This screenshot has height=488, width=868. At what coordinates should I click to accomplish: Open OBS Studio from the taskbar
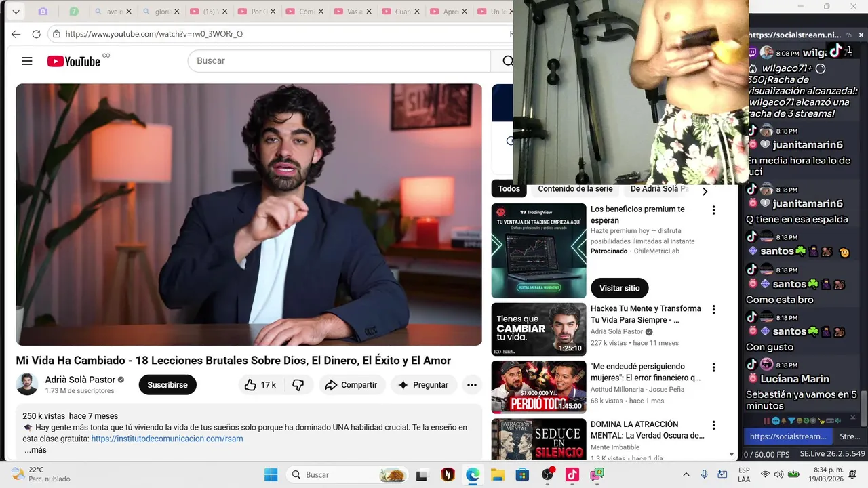tap(547, 474)
